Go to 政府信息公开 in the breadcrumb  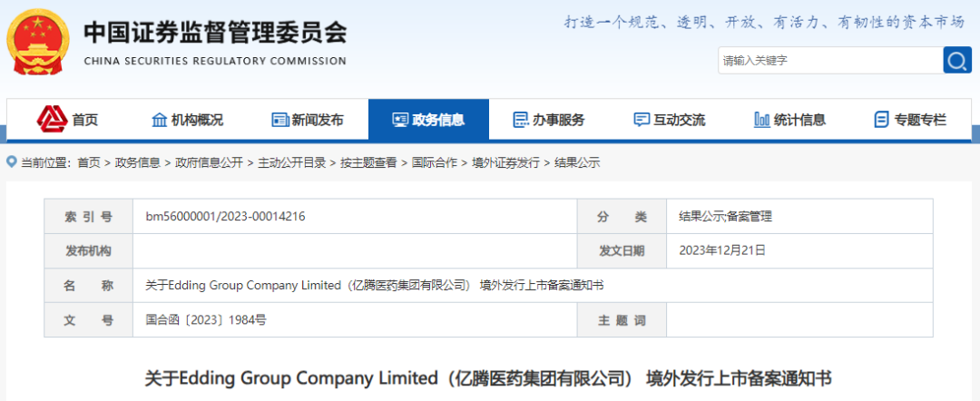pos(209,163)
